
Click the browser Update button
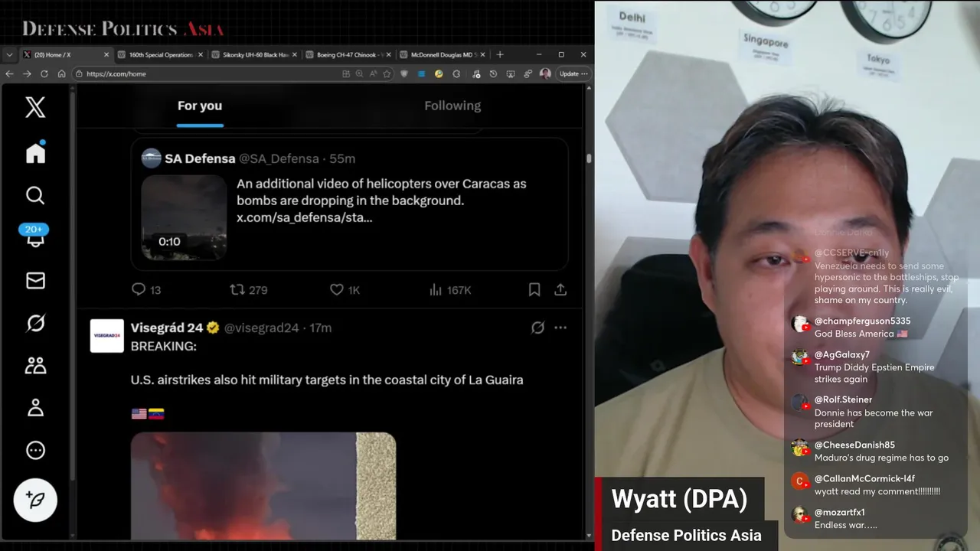pos(573,73)
